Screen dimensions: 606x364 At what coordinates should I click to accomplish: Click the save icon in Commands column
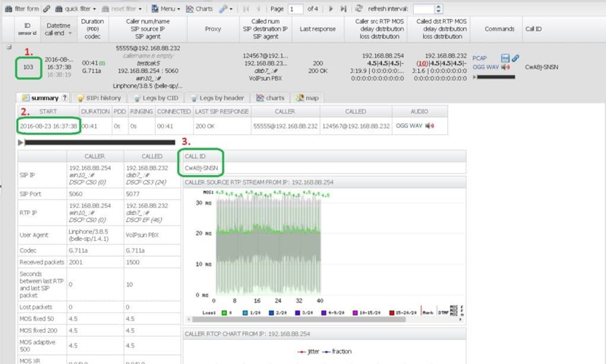[505, 58]
